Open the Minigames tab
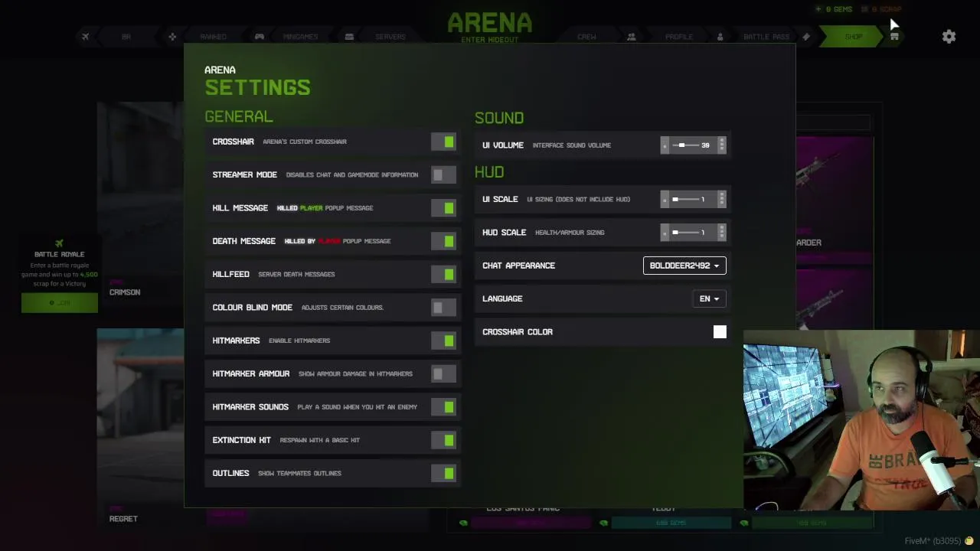This screenshot has height=551, width=980. (x=301, y=37)
